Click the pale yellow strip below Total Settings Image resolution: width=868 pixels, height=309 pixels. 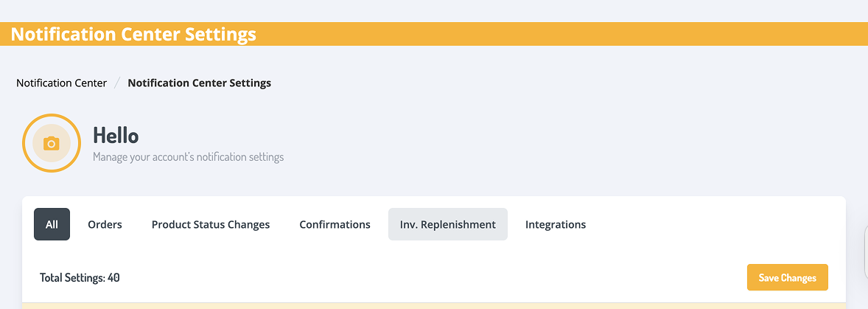(434, 305)
